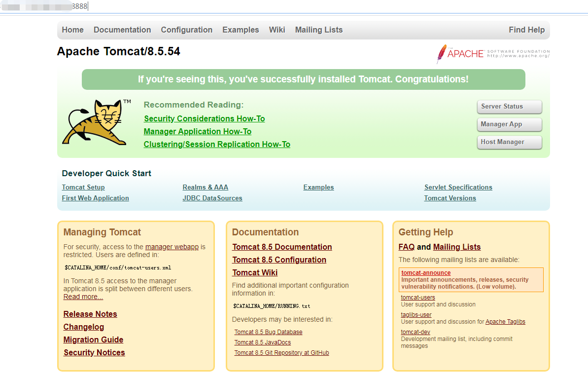This screenshot has height=377, width=588.
Task: Open the Release Notes link
Action: [x=90, y=314]
